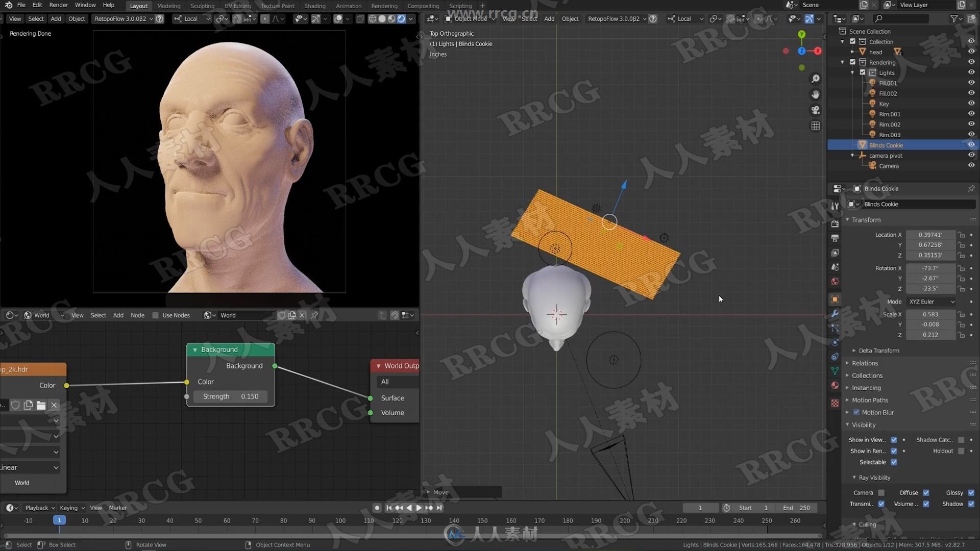980x551 pixels.
Task: Select the Object Properties cube icon
Action: point(836,300)
